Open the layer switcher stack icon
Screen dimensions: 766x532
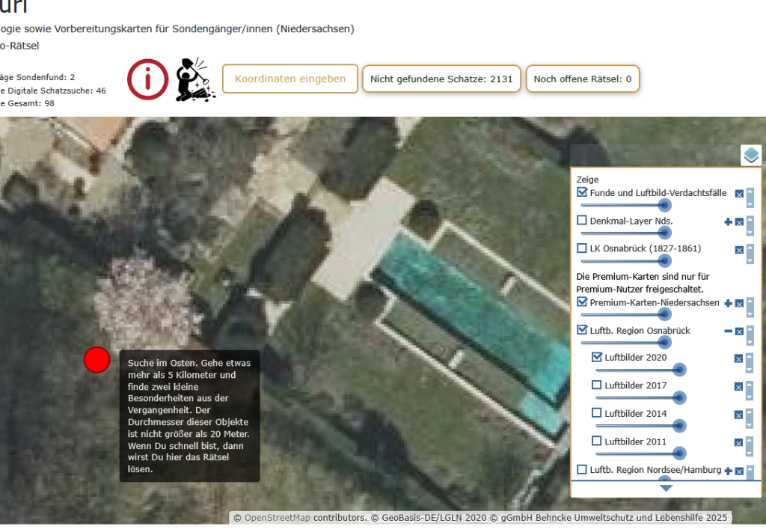click(x=751, y=156)
